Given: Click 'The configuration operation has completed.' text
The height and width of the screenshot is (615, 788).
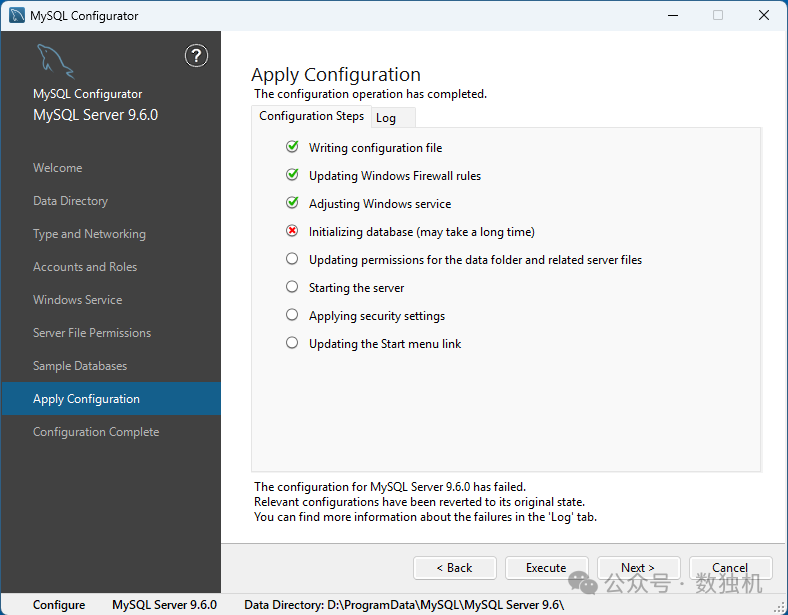Looking at the screenshot, I should click(x=371, y=94).
